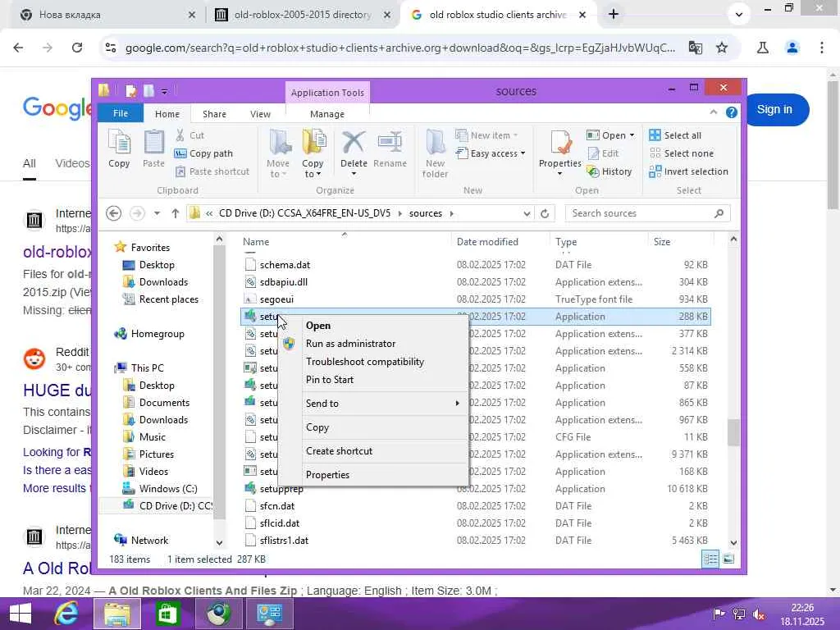The width and height of the screenshot is (840, 630).
Task: Select the sfcn.dat file
Action: [x=277, y=505]
